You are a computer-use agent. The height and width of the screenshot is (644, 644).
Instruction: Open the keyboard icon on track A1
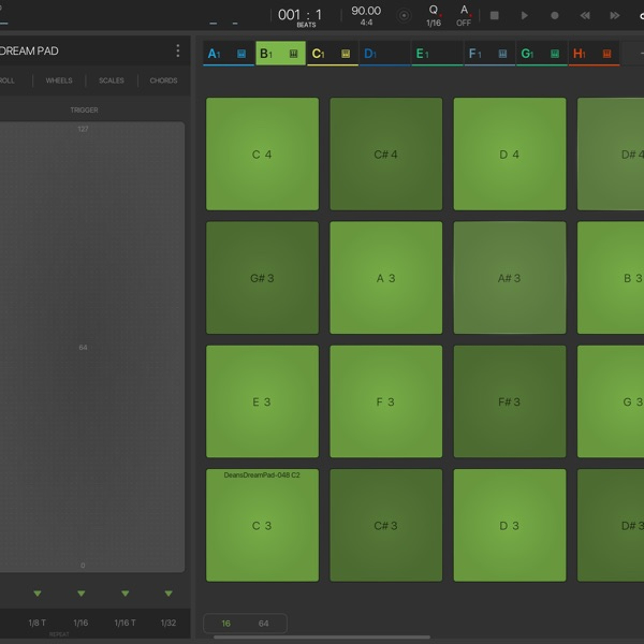pos(241,54)
